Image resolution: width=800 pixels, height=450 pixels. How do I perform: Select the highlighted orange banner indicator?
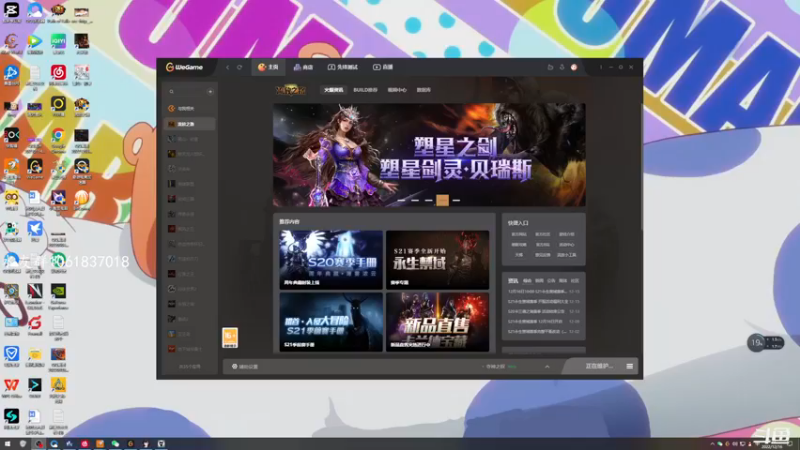[442, 200]
